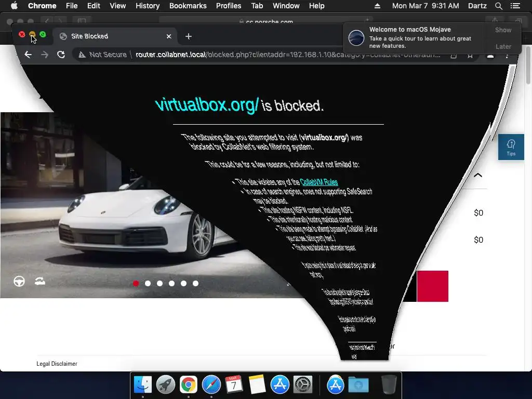The width and height of the screenshot is (532, 399).
Task: Open the Downloads folder in Dock
Action: click(x=358, y=385)
